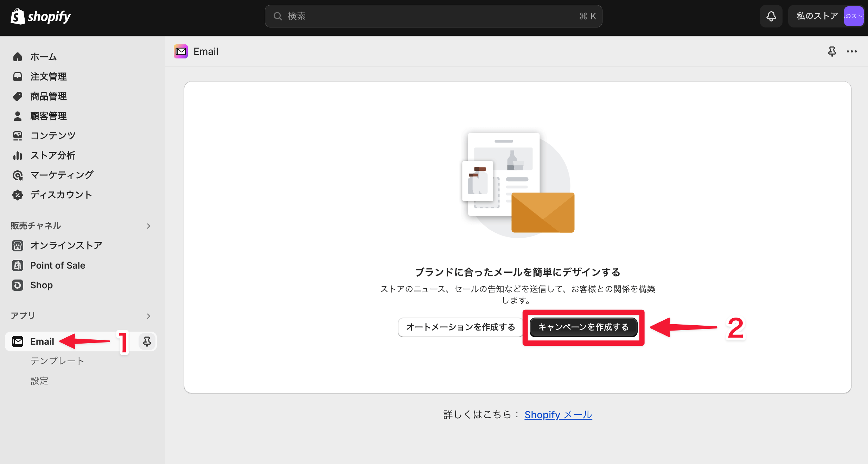Click キャンペーンを作成する button
The height and width of the screenshot is (464, 868).
coord(583,327)
